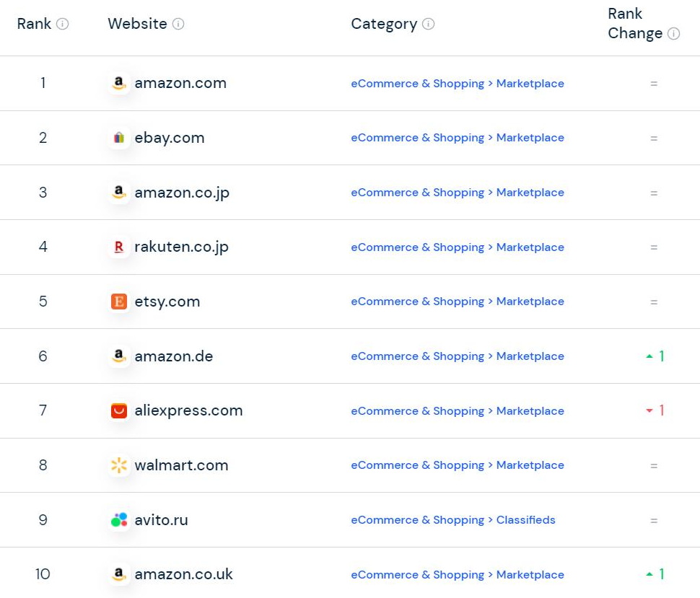Viewport: 700px width, 598px height.
Task: Click the Rank Change info icon
Action: (x=674, y=33)
